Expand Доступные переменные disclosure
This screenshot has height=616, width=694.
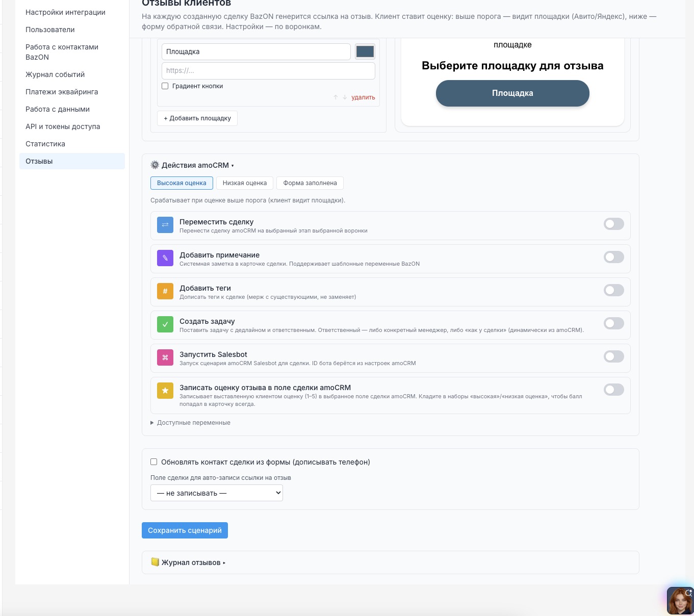pos(191,423)
